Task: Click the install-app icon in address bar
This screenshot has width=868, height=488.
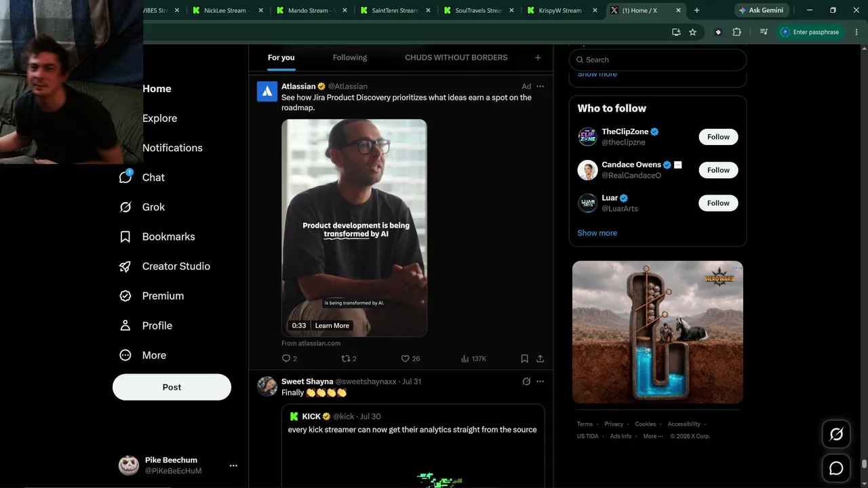Action: click(x=676, y=32)
